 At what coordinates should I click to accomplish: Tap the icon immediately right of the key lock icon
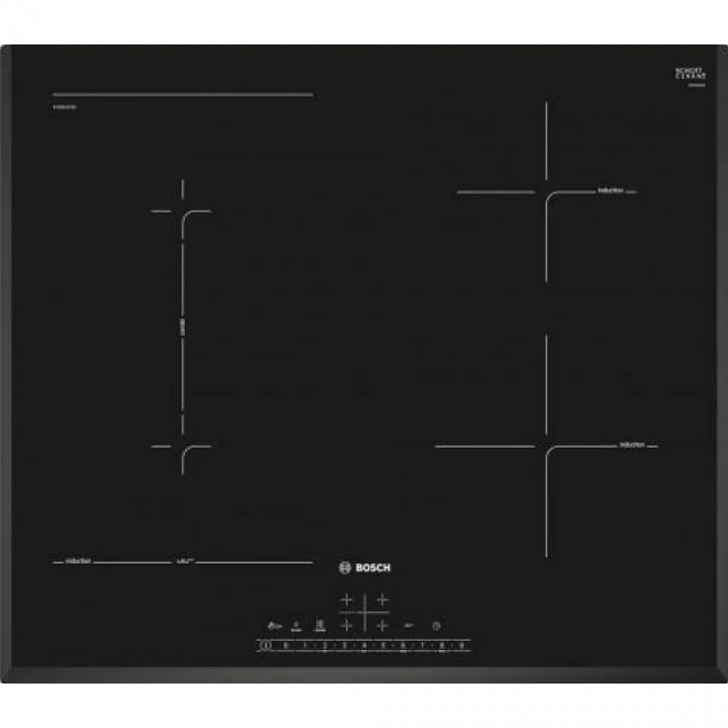[296, 626]
